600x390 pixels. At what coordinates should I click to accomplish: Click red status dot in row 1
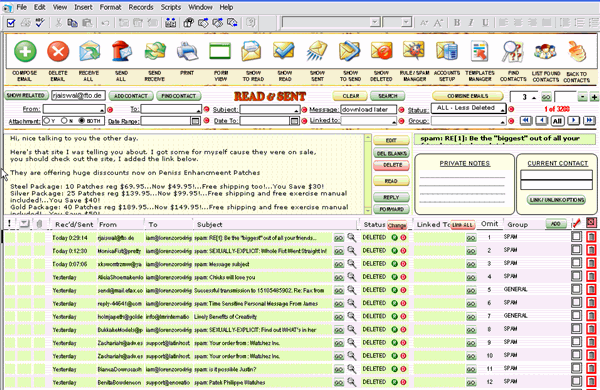[x=403, y=237]
